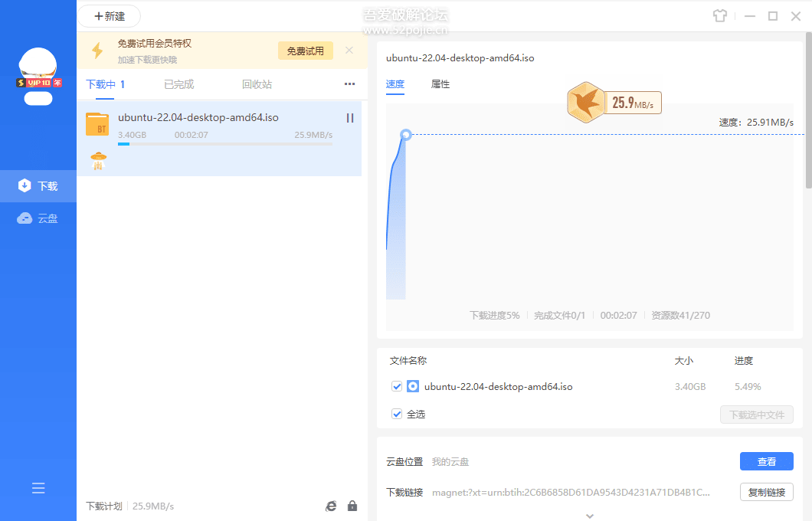The image size is (812, 521).
Task: Open the cloud disk (云盘) section
Action: [x=38, y=218]
